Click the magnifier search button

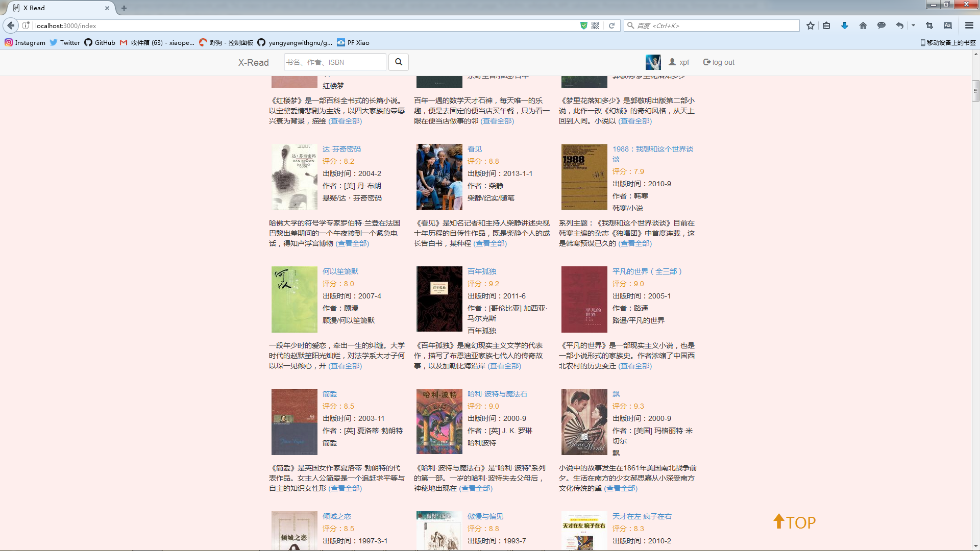(x=399, y=62)
